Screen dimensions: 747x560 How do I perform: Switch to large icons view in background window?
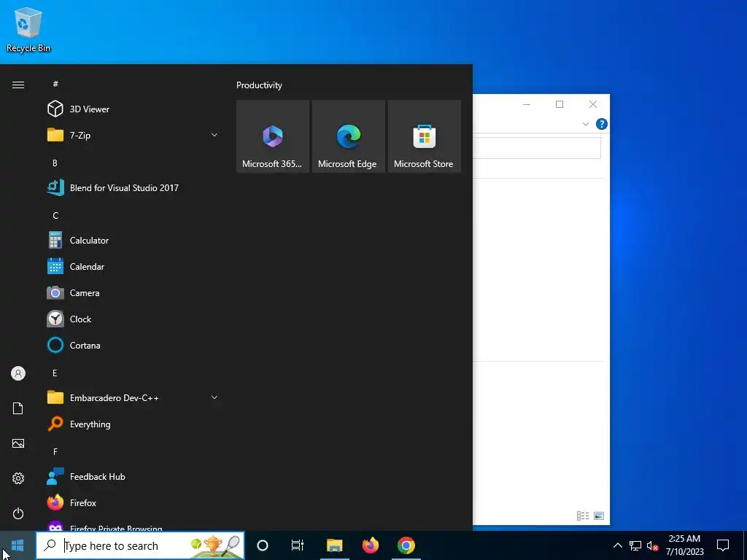(599, 516)
